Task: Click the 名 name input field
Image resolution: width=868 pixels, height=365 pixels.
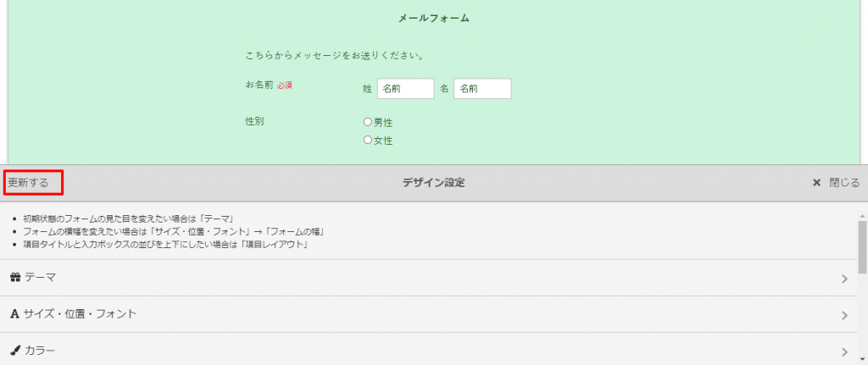Action: (x=481, y=88)
